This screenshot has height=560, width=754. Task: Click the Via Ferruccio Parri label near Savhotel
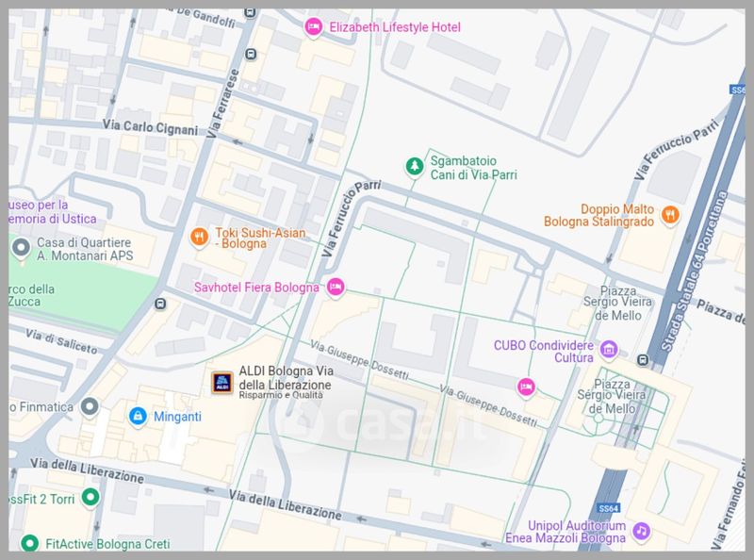pos(351,218)
